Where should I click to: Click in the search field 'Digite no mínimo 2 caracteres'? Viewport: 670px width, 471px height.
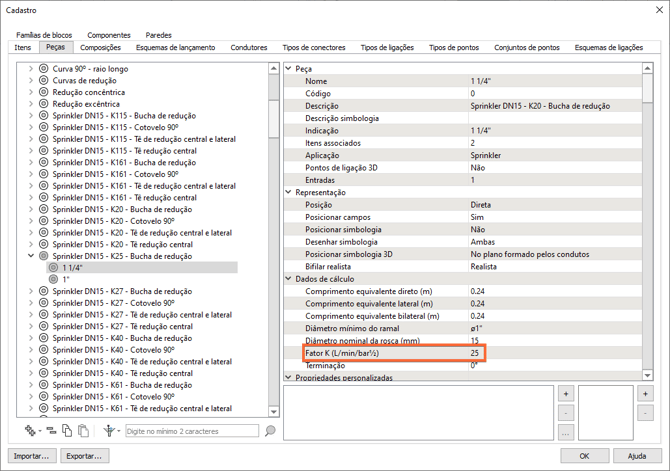192,431
